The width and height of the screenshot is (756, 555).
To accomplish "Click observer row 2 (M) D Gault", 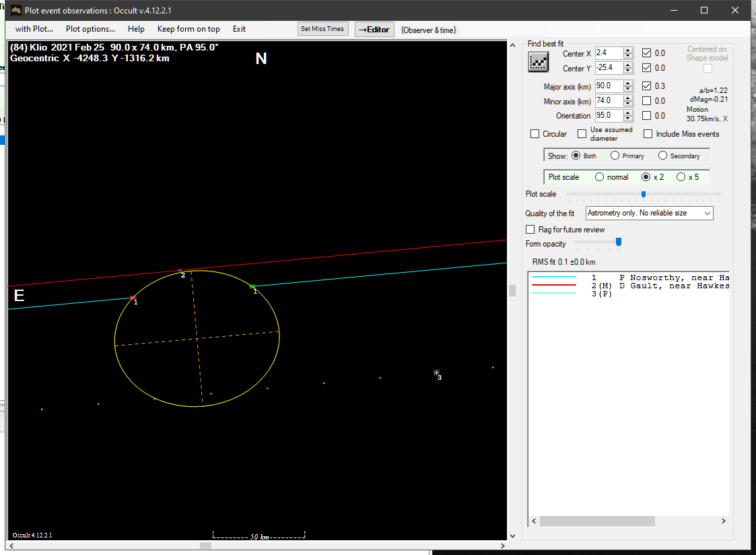I will 629,286.
